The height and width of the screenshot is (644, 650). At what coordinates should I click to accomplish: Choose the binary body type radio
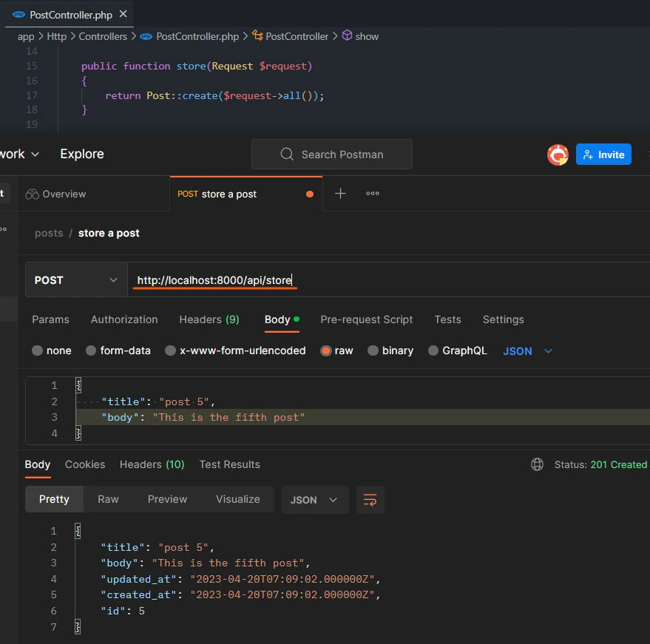pyautogui.click(x=373, y=351)
